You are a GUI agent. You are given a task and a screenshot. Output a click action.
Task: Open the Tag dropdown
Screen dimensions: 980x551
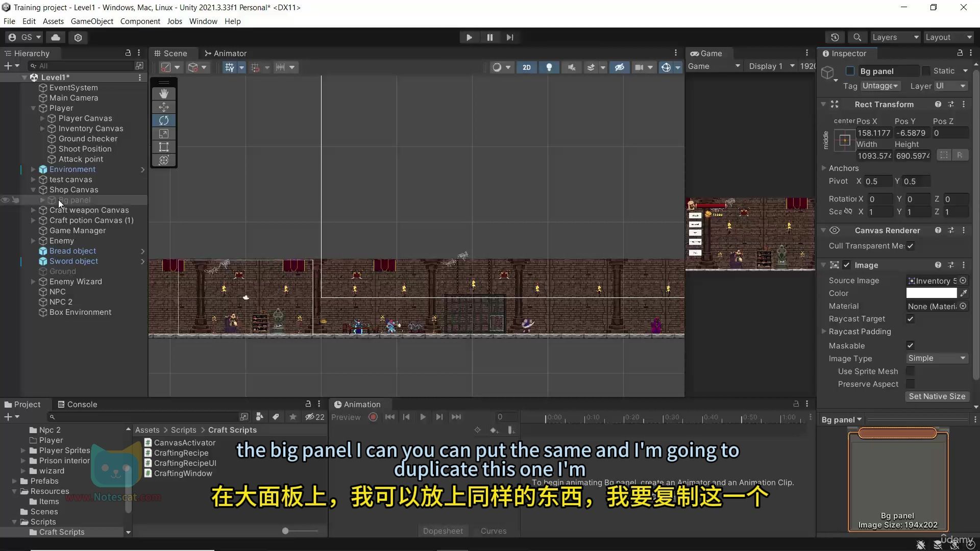click(x=880, y=86)
